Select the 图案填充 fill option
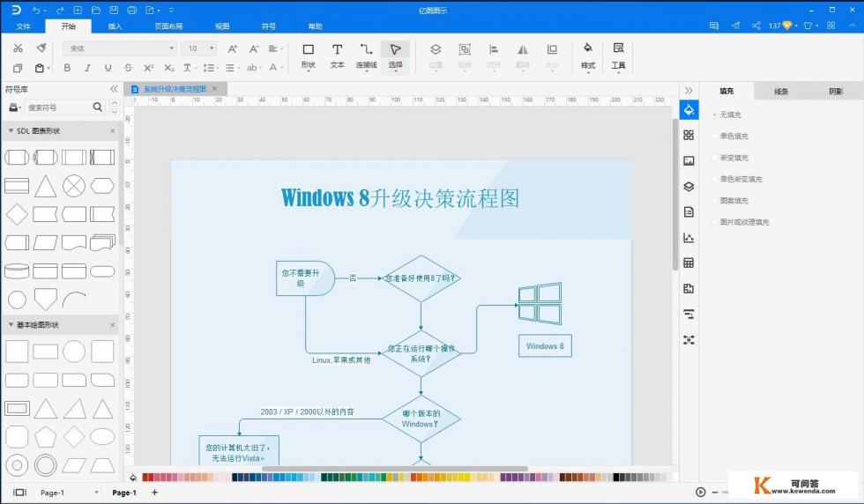864x504 pixels. tap(730, 201)
